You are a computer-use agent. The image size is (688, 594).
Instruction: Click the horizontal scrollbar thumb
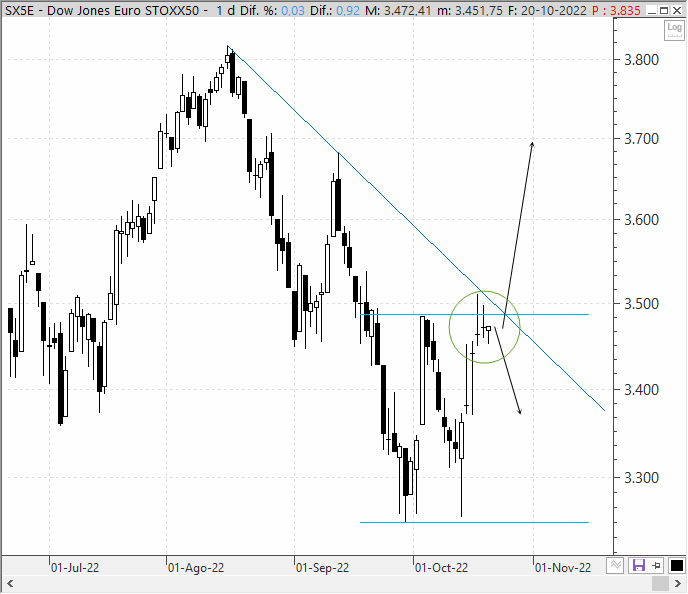[660, 584]
